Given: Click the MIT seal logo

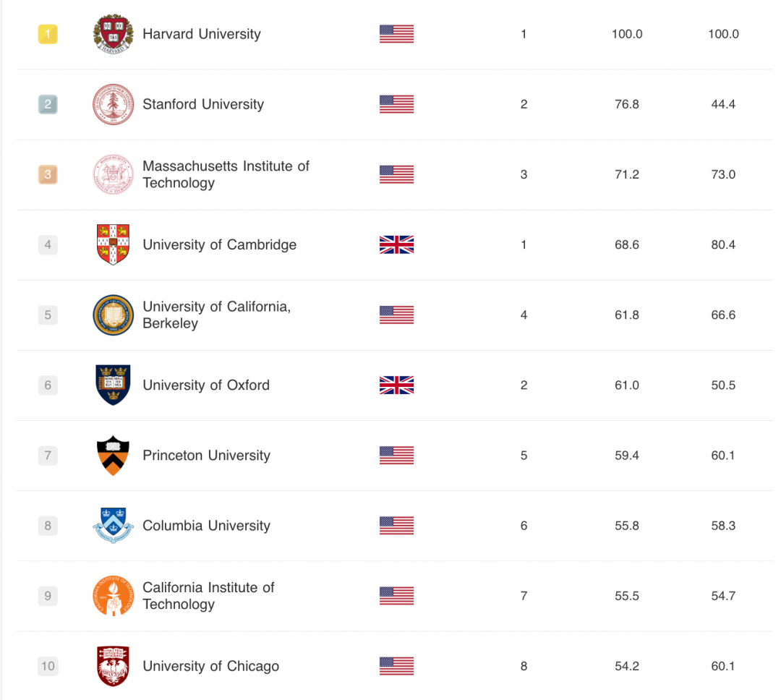Looking at the screenshot, I should [x=114, y=174].
